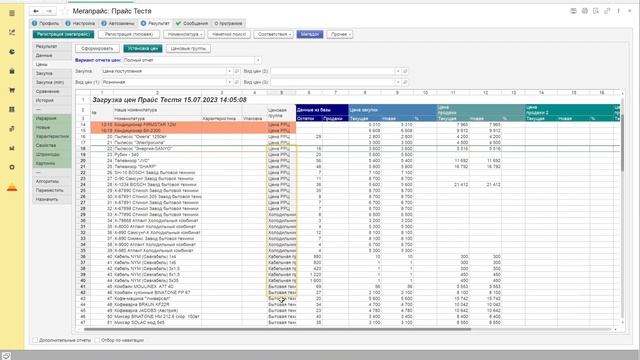Click the print icon in the title bar
Viewport: 640px width, 360px height.
pos(584,11)
